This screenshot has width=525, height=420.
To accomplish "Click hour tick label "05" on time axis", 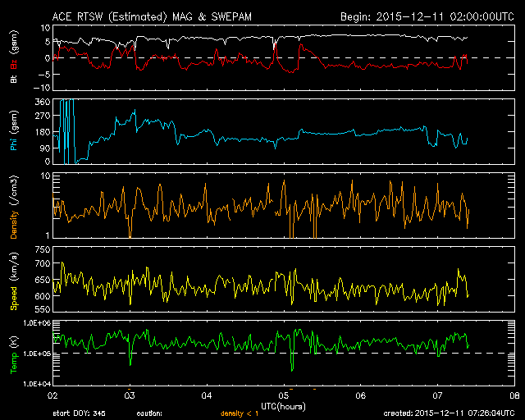I will (x=284, y=395).
